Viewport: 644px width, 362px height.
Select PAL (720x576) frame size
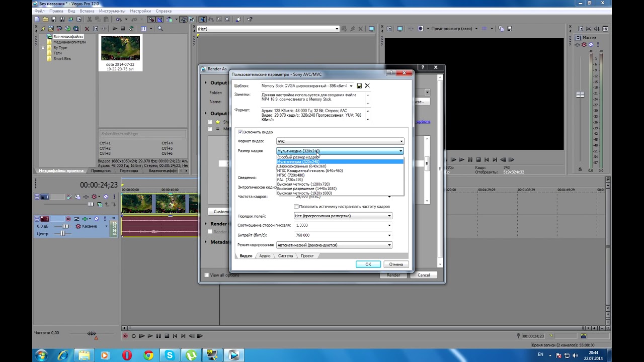pyautogui.click(x=290, y=179)
